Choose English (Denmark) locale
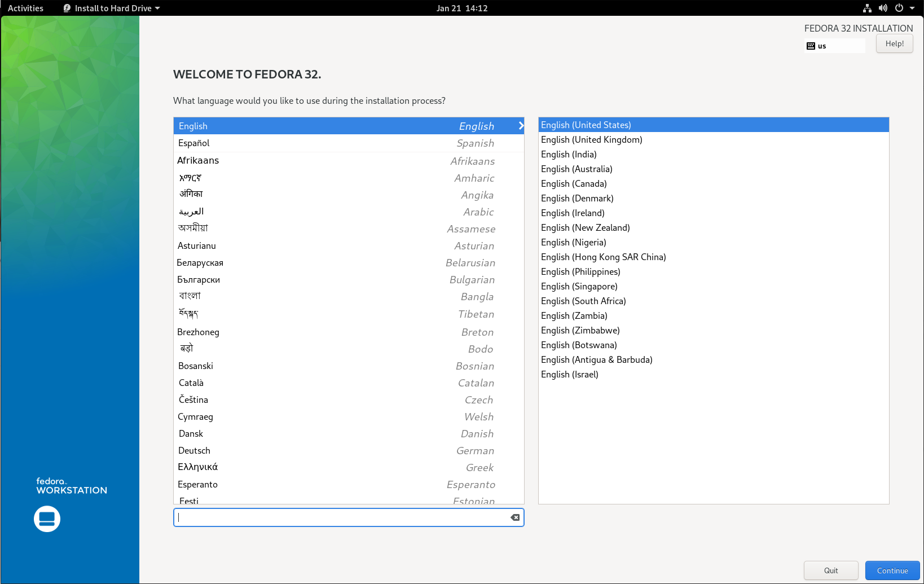The height and width of the screenshot is (584, 924). click(714, 198)
